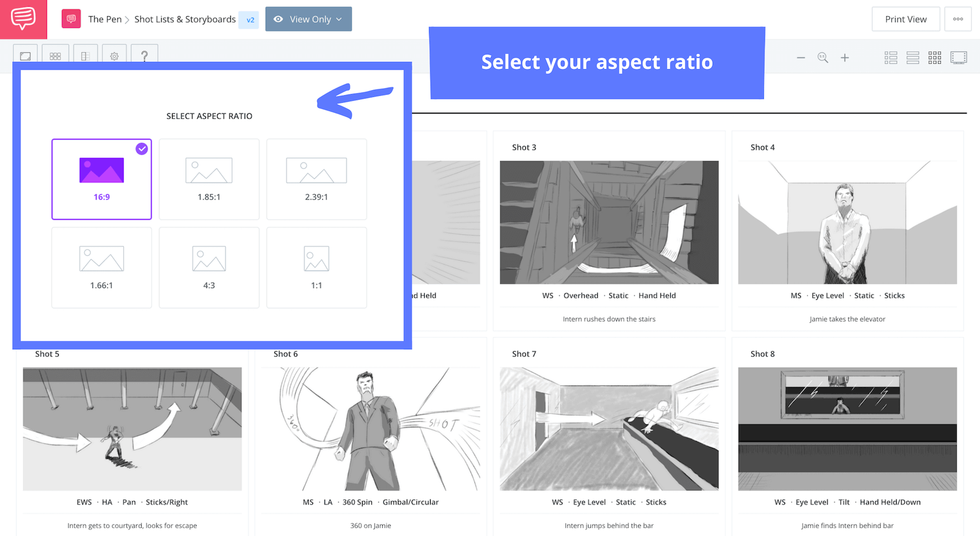
Task: Click the Print View button
Action: coord(906,19)
